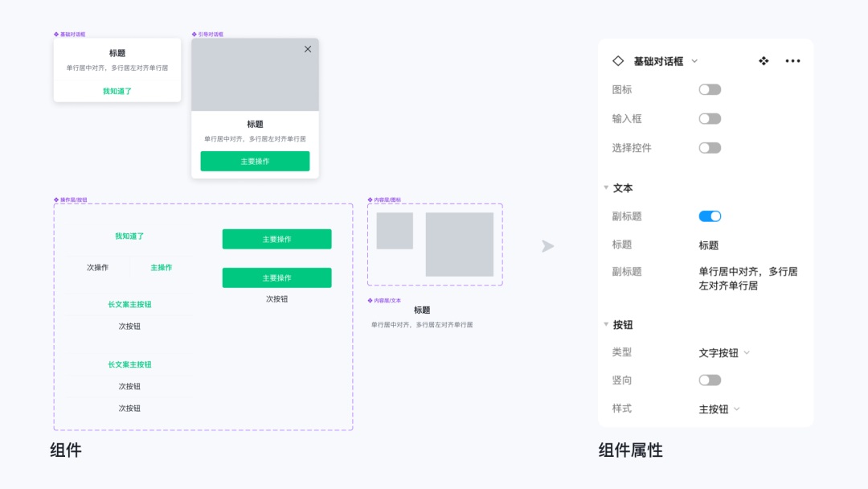The height and width of the screenshot is (489, 868).
Task: Turn on the 竖向 toggle
Action: coord(710,380)
